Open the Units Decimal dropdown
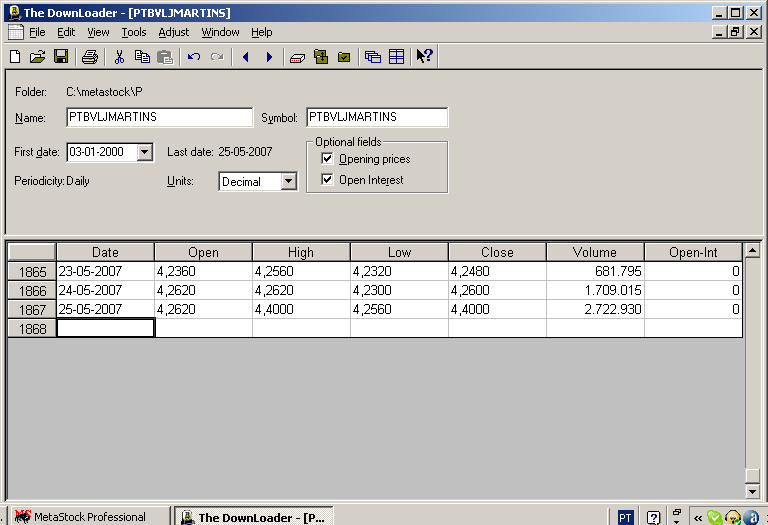 (x=288, y=181)
